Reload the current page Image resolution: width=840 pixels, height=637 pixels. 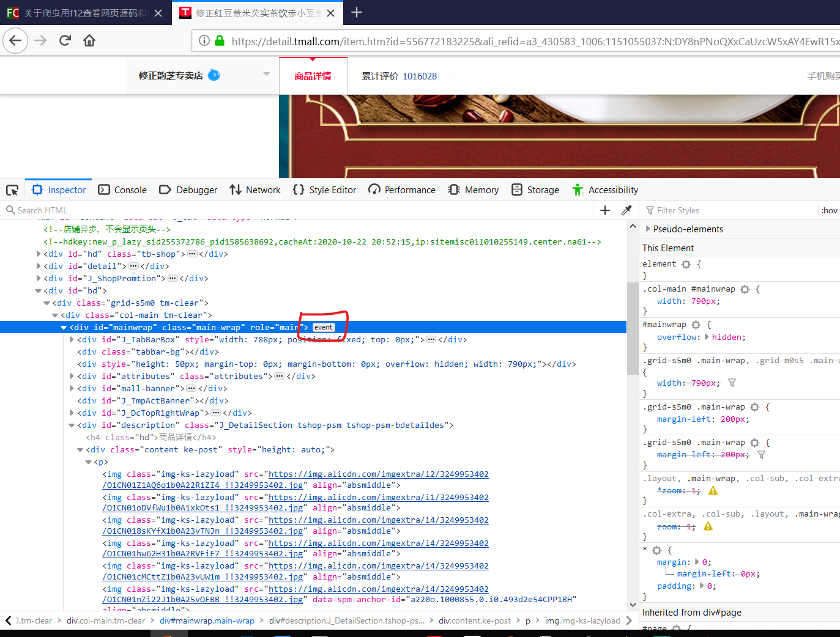(65, 41)
